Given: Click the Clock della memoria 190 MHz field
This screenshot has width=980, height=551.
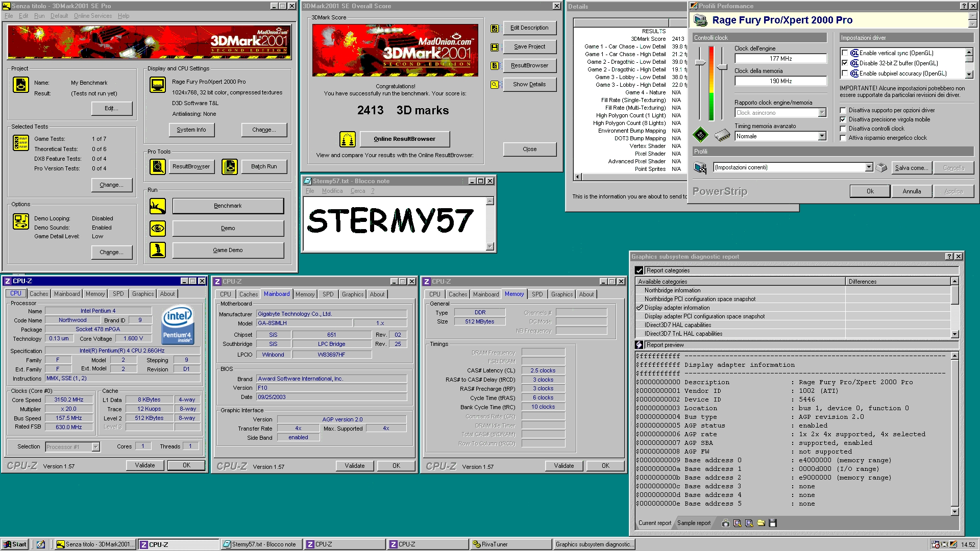Looking at the screenshot, I should click(x=780, y=81).
